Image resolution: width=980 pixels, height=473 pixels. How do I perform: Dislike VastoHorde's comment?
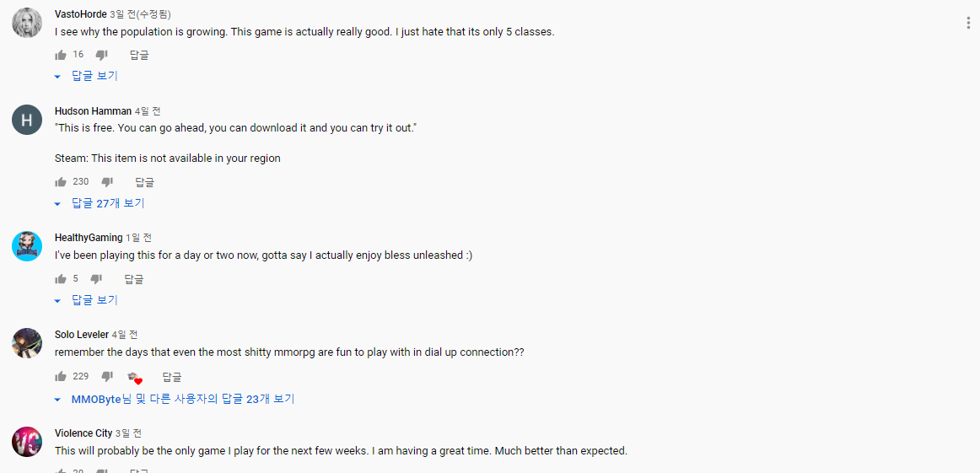click(101, 55)
